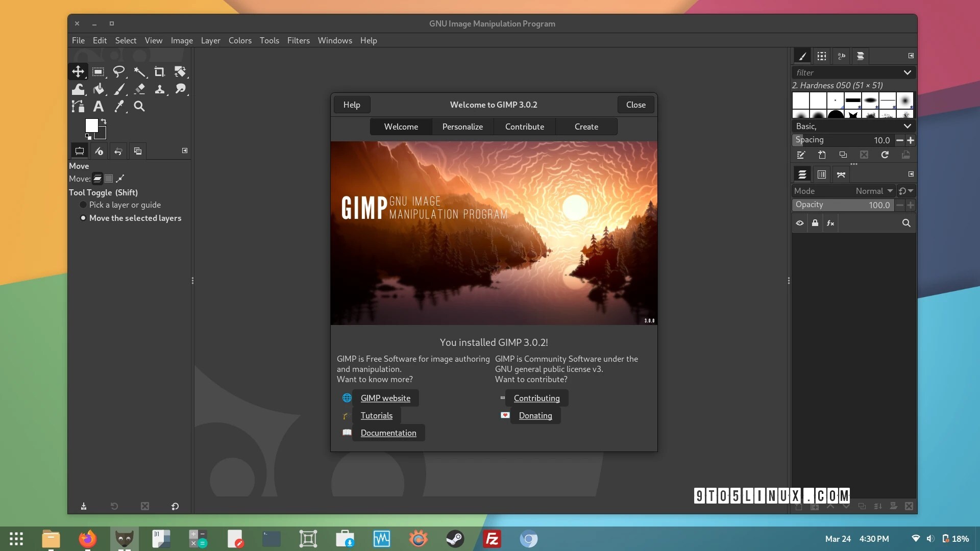
Task: Select the Free Select lasso tool
Action: [x=118, y=72]
